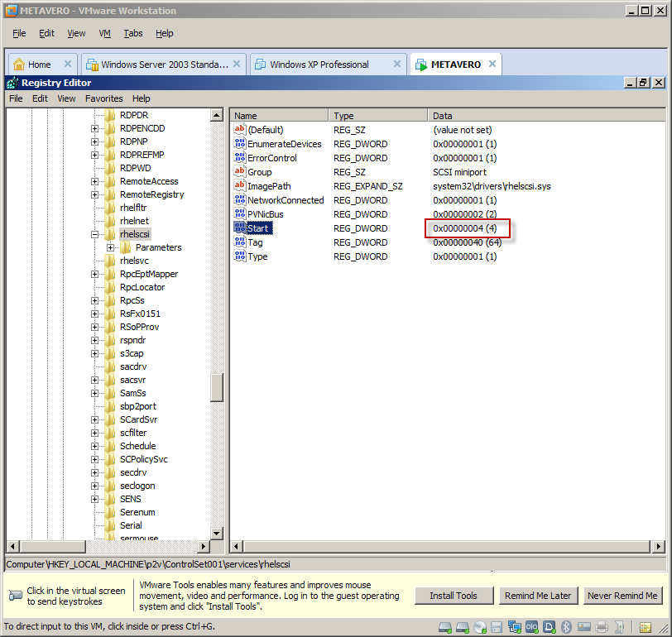Select the ErrorControl value

coord(271,158)
